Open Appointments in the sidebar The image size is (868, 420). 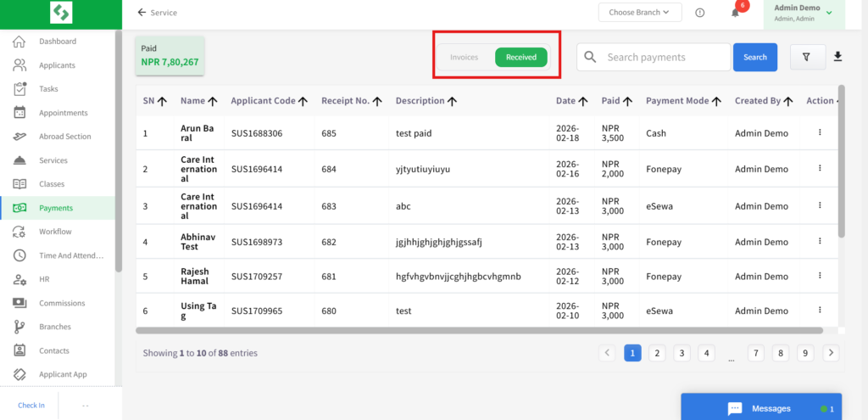[63, 113]
